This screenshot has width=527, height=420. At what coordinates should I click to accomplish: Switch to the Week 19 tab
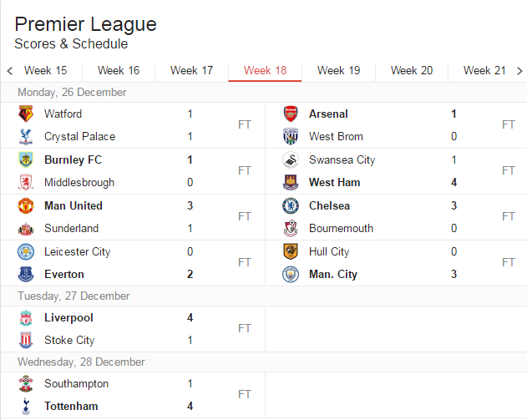pos(338,71)
